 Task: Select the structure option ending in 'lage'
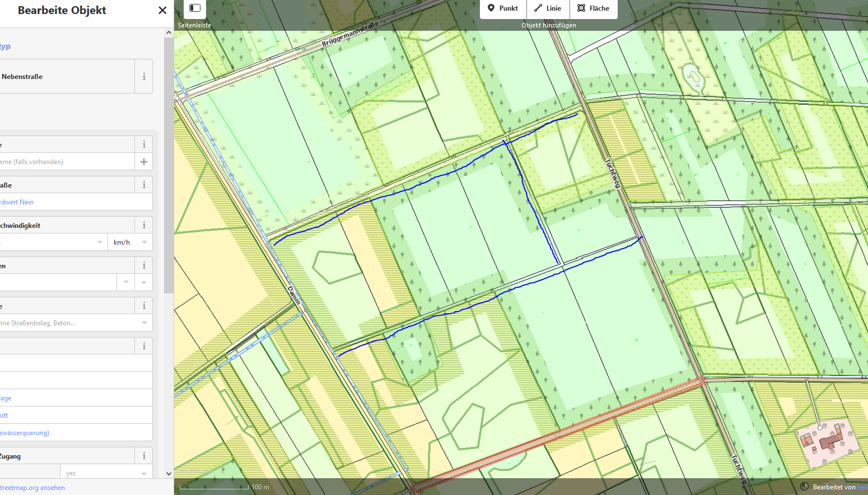(x=7, y=398)
